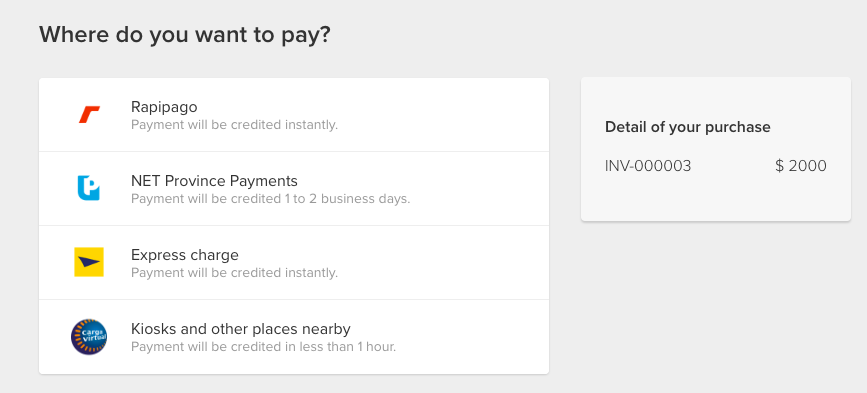Click Rapipago's 'credited instantly' description text
This screenshot has width=867, height=393.
click(234, 125)
